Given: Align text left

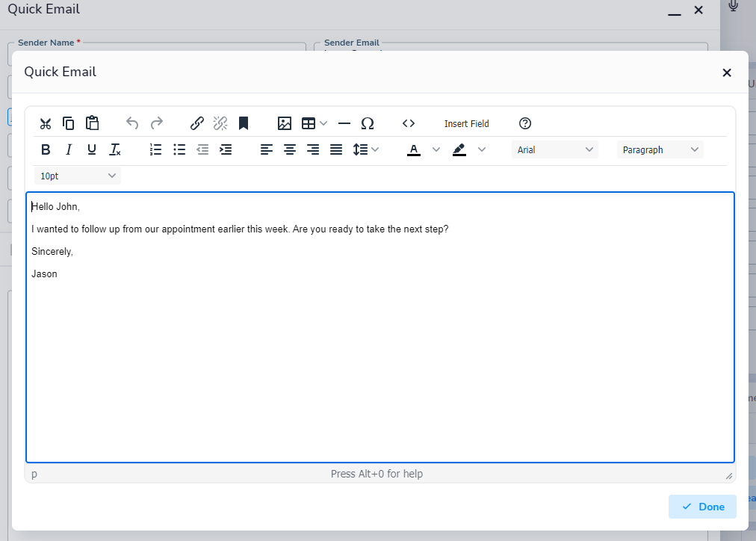Looking at the screenshot, I should tap(267, 150).
